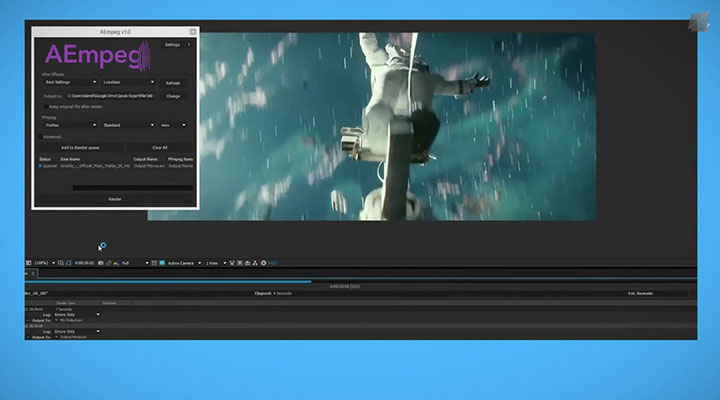Click the Output Movie.avi output link
720x400 pixels.
(x=73, y=337)
